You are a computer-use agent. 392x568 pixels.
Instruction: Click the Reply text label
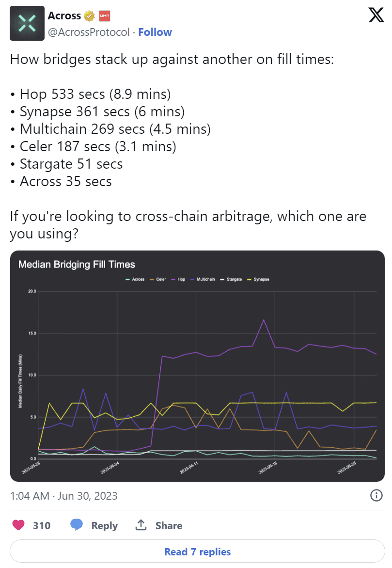click(x=105, y=525)
